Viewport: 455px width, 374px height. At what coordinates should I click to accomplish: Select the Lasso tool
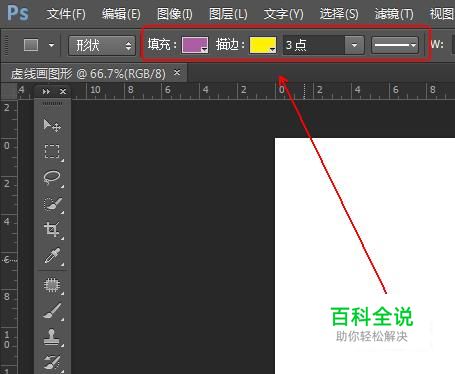coord(52,178)
